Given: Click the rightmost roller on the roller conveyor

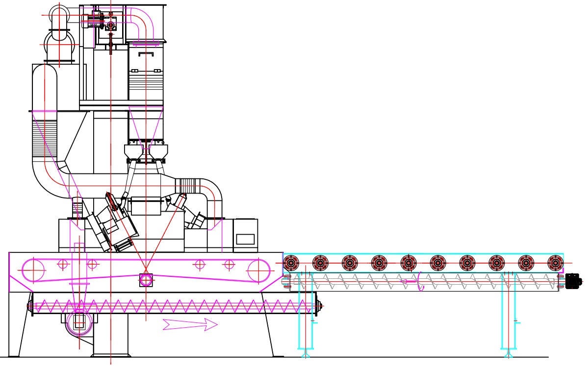Looking at the screenshot, I should tap(555, 263).
